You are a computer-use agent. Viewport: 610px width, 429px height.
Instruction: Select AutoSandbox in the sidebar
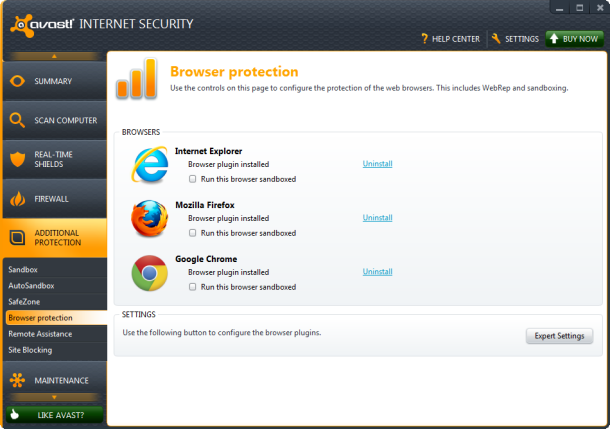(31, 286)
